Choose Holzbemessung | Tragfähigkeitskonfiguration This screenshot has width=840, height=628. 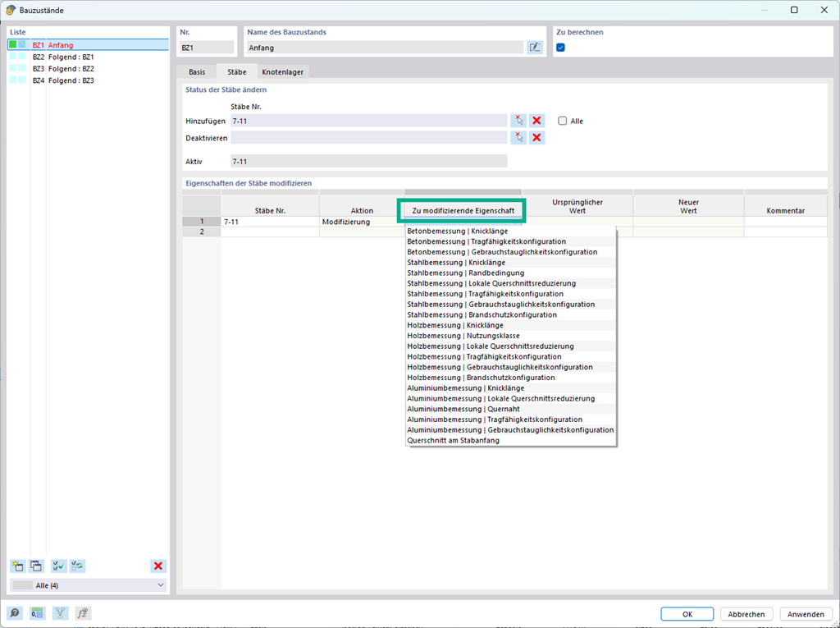point(510,356)
